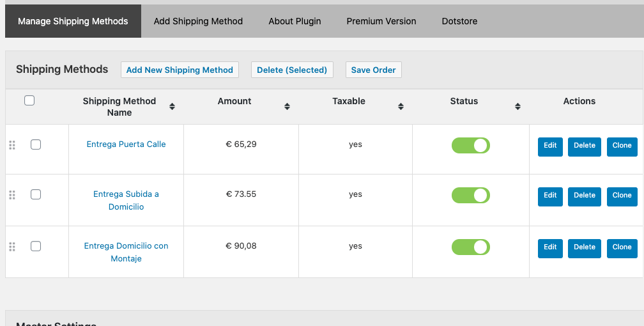Viewport: 644px width, 326px height.
Task: Check the Entrega Domicilio con Montaje checkbox
Action: 36,246
